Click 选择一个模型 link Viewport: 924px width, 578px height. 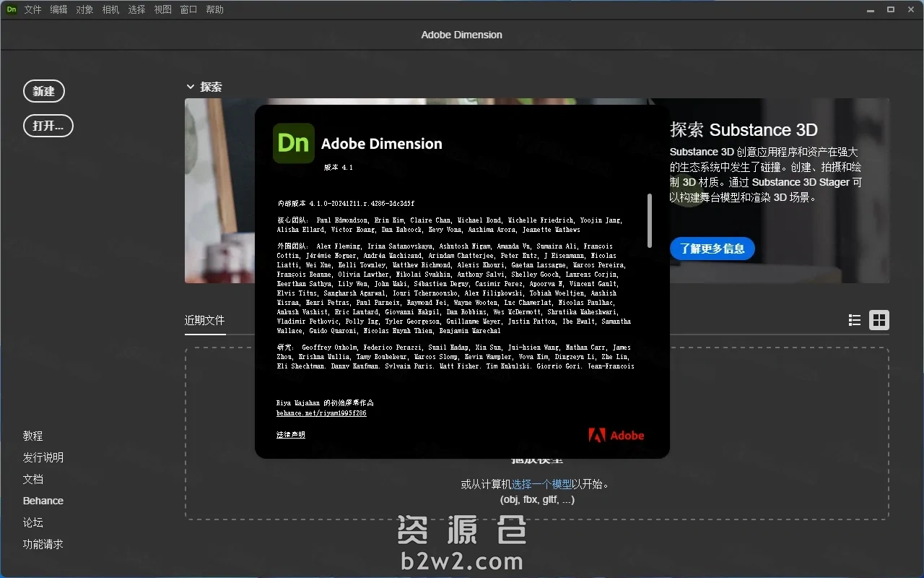[542, 484]
